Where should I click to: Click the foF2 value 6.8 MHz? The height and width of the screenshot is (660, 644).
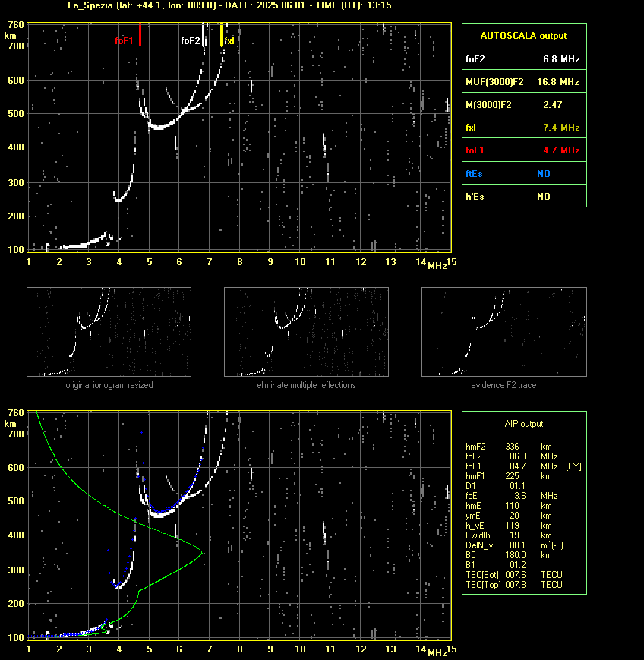click(560, 59)
